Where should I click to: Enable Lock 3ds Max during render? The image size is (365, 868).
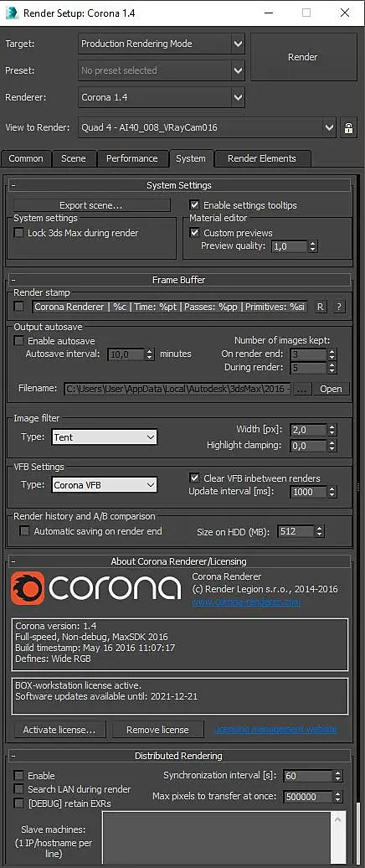18,233
